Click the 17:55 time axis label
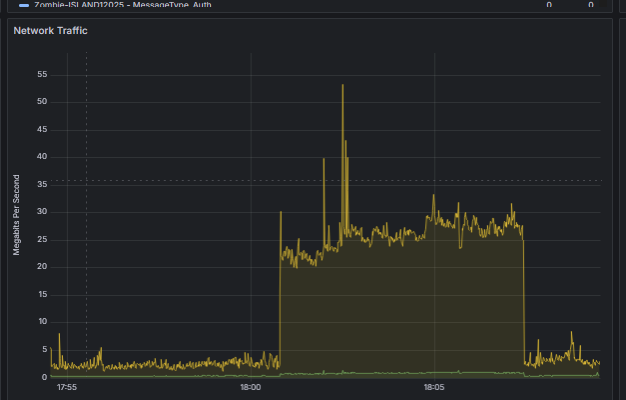The height and width of the screenshot is (400, 626). point(67,387)
